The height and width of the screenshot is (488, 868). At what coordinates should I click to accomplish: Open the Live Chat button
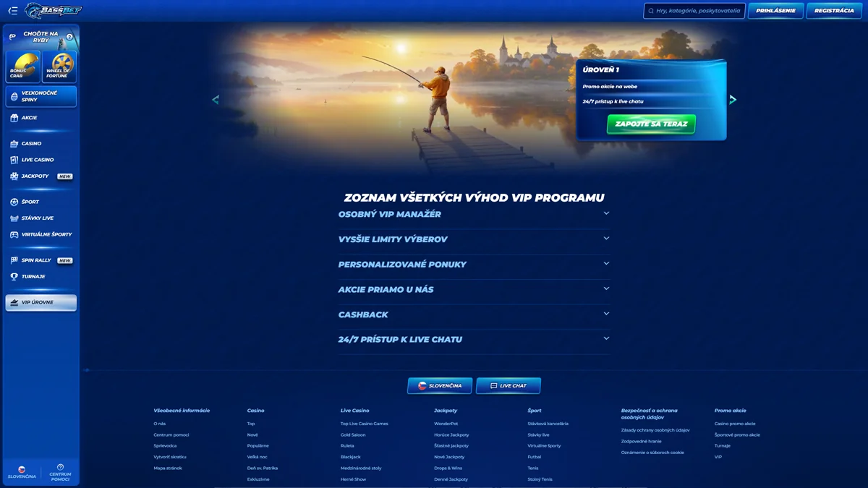coord(509,386)
